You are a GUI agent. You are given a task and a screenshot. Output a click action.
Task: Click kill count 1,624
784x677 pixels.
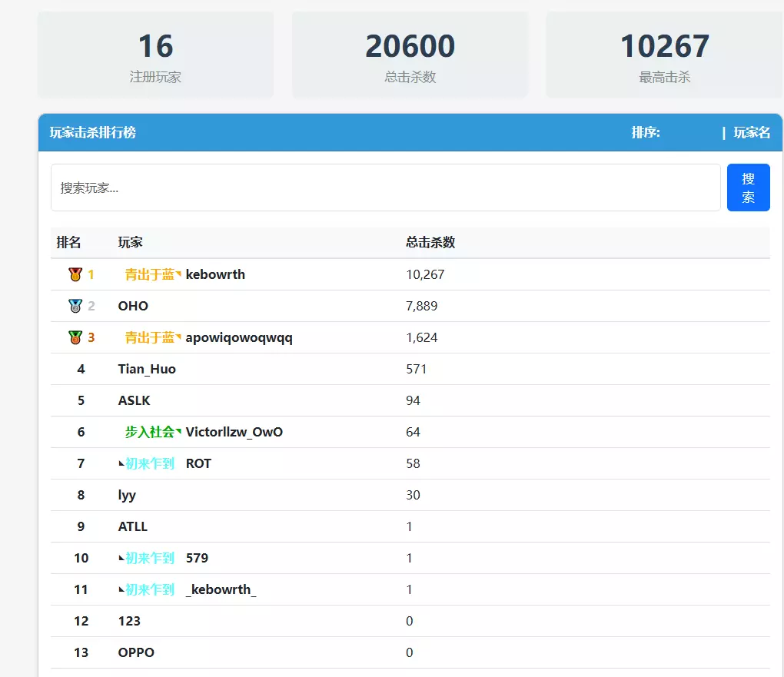(421, 337)
